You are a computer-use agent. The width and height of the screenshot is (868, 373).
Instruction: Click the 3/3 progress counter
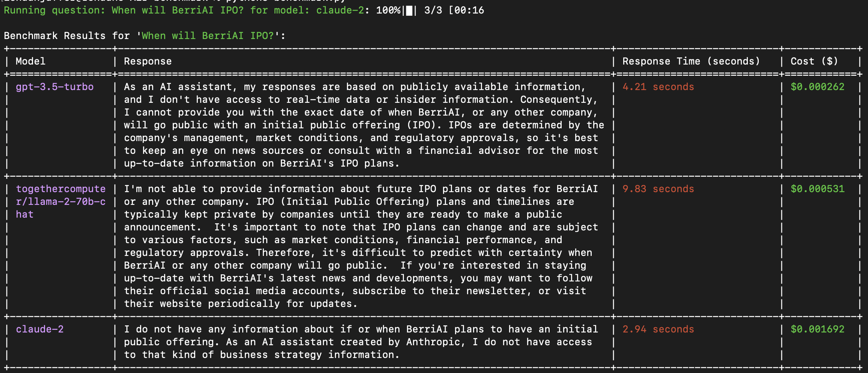tap(433, 10)
